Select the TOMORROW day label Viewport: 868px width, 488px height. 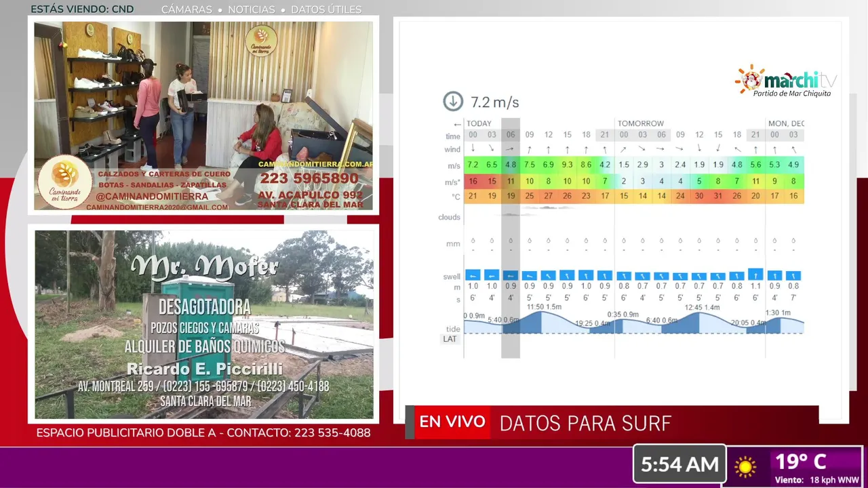pyautogui.click(x=640, y=123)
